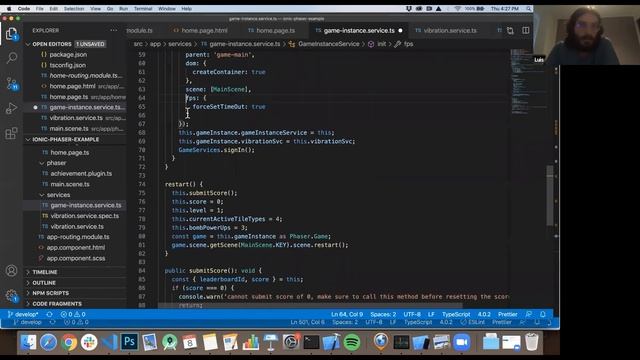640x360 pixels.
Task: Open Slack from the dock
Action: pos(89,342)
